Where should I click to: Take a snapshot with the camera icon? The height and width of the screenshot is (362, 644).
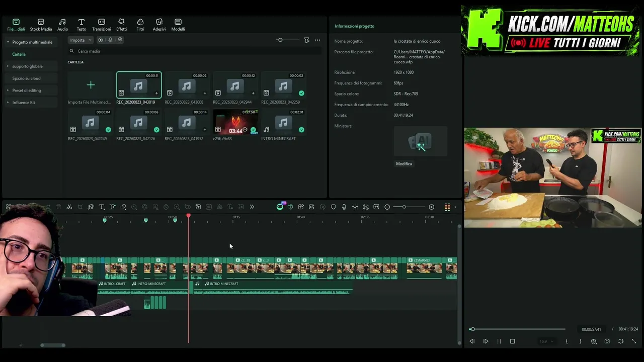607,341
